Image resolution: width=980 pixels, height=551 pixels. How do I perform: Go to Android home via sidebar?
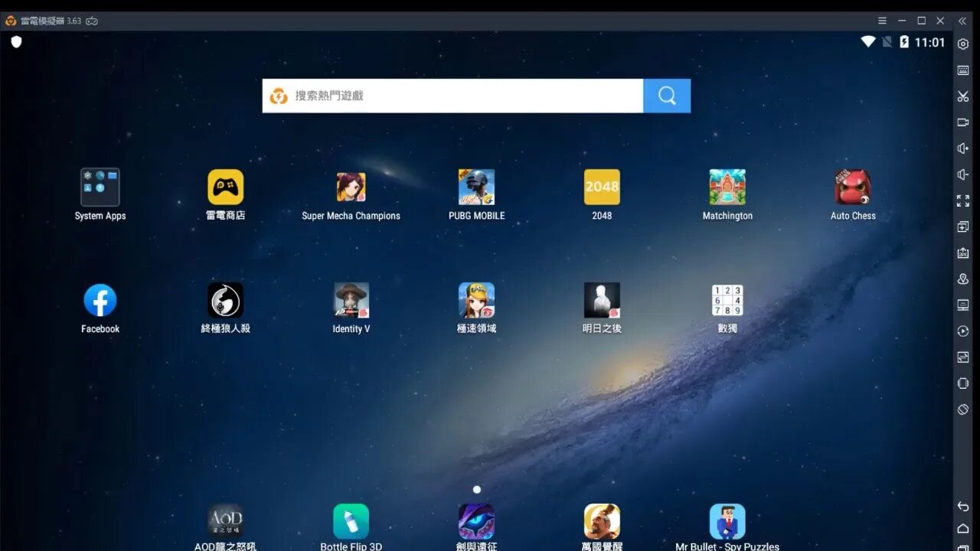963,528
